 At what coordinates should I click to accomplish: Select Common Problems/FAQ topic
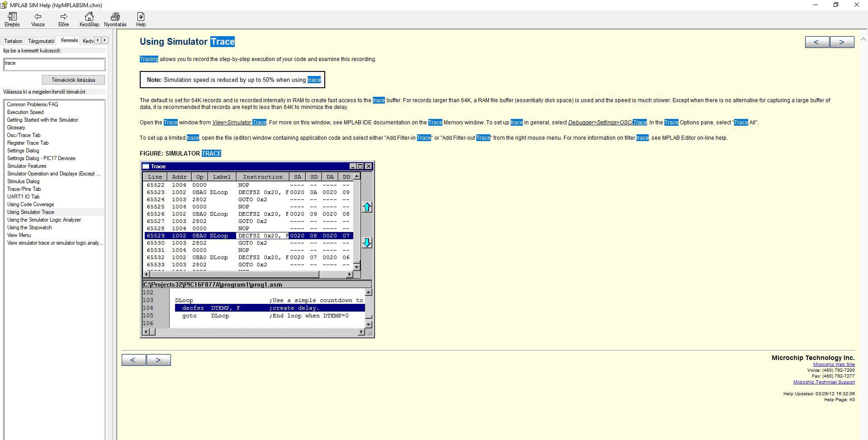click(33, 104)
